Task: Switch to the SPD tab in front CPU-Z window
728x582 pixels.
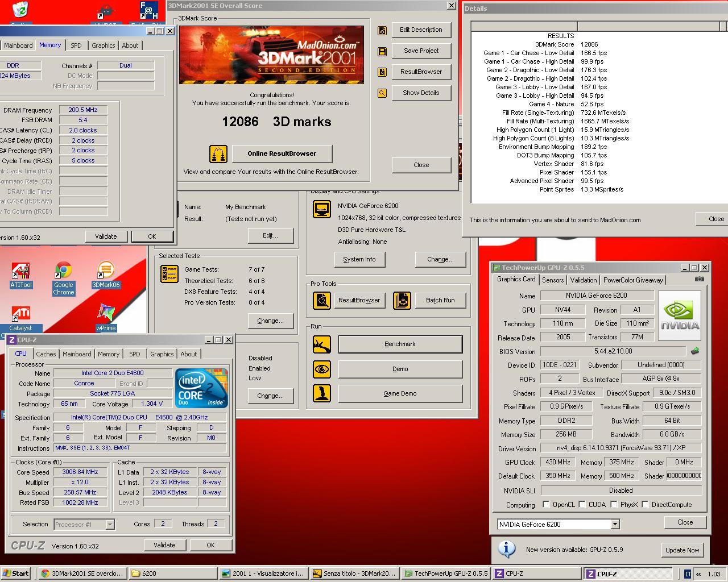Action: pos(135,354)
